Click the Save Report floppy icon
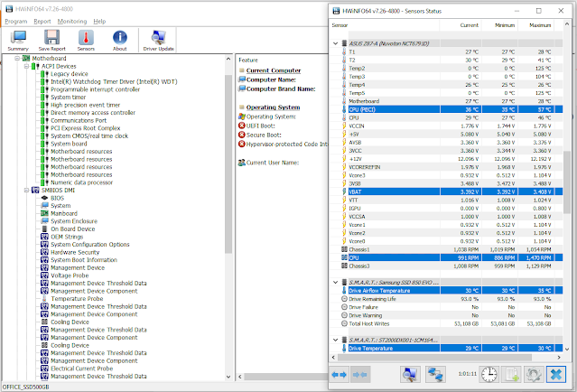577x392 pixels. (x=51, y=40)
